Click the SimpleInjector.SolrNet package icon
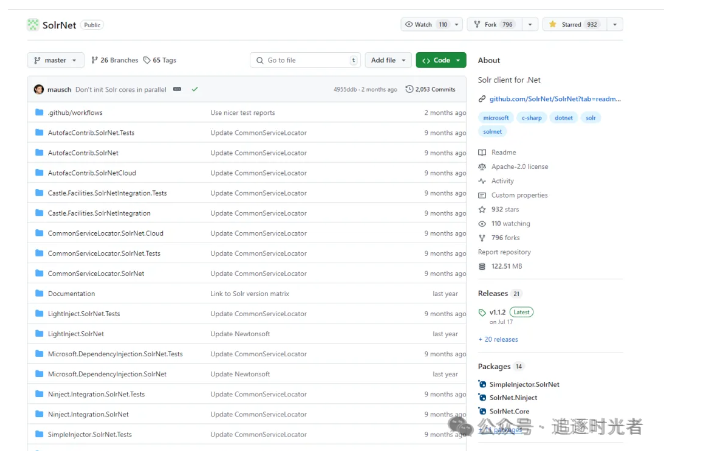This screenshot has width=702, height=451. [482, 384]
